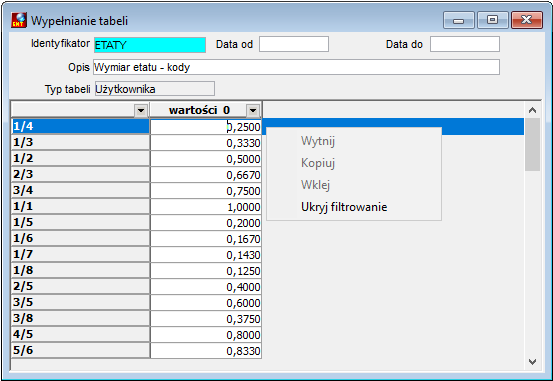Open the wartości 0 column filter dropdown
This screenshot has height=381, width=553.
pyautogui.click(x=253, y=111)
